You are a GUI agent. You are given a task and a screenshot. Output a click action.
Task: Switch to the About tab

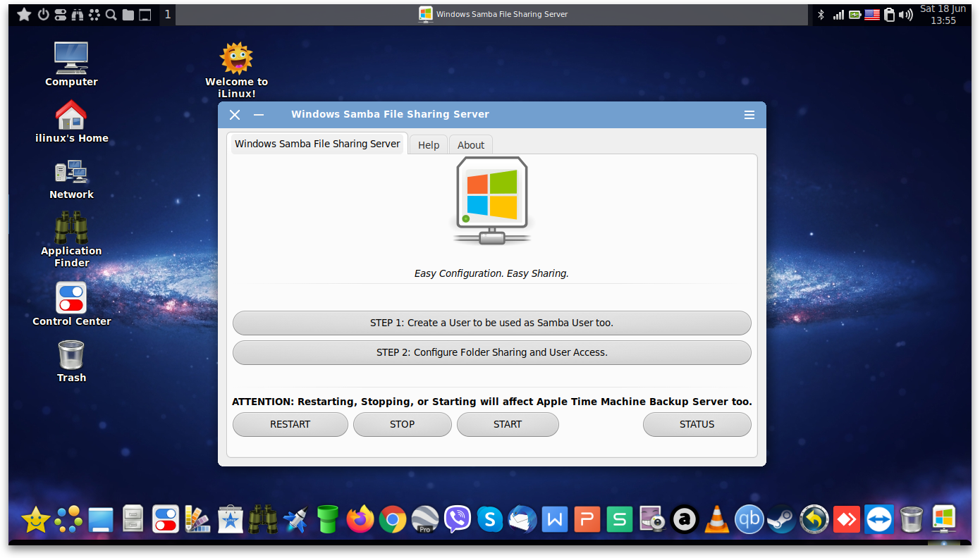pyautogui.click(x=471, y=144)
